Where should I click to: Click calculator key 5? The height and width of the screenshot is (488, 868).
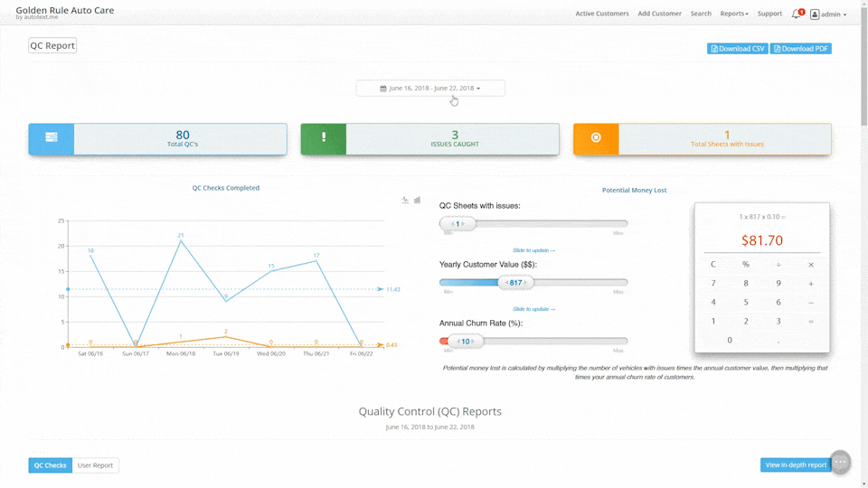(x=746, y=302)
